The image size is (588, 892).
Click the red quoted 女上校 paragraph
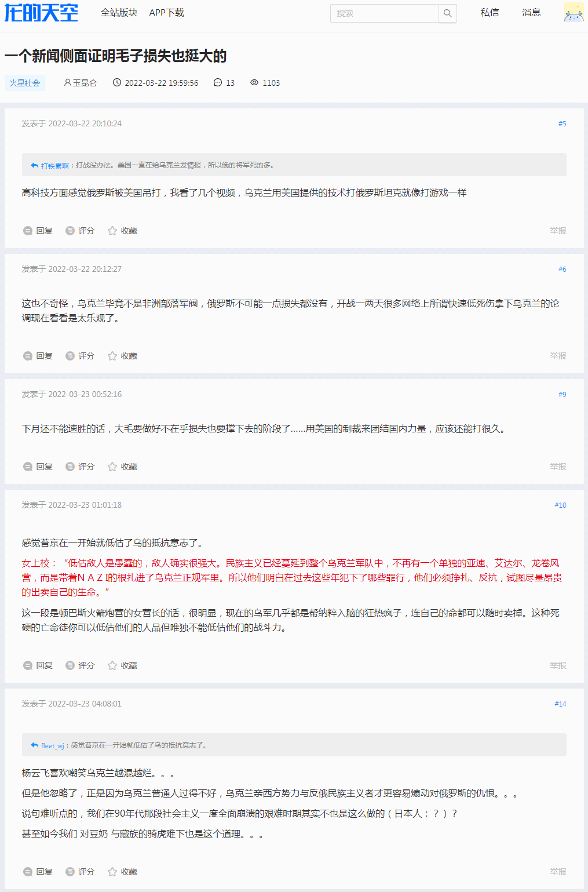[292, 577]
